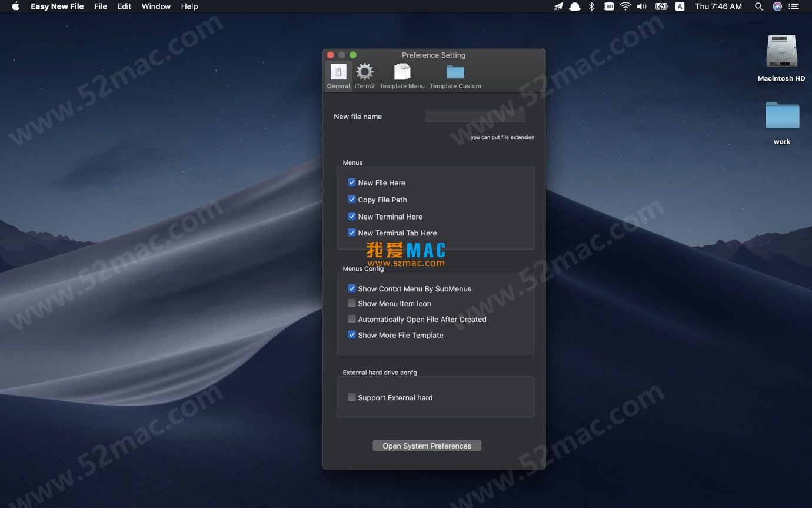Open the Help menu
Viewport: 812px width, 508px height.
point(189,6)
